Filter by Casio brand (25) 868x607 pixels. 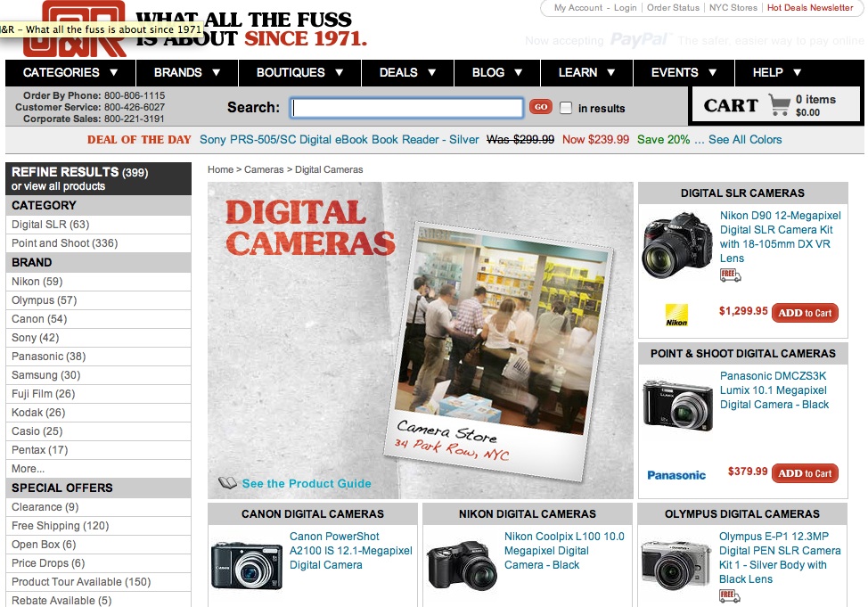tap(99, 431)
